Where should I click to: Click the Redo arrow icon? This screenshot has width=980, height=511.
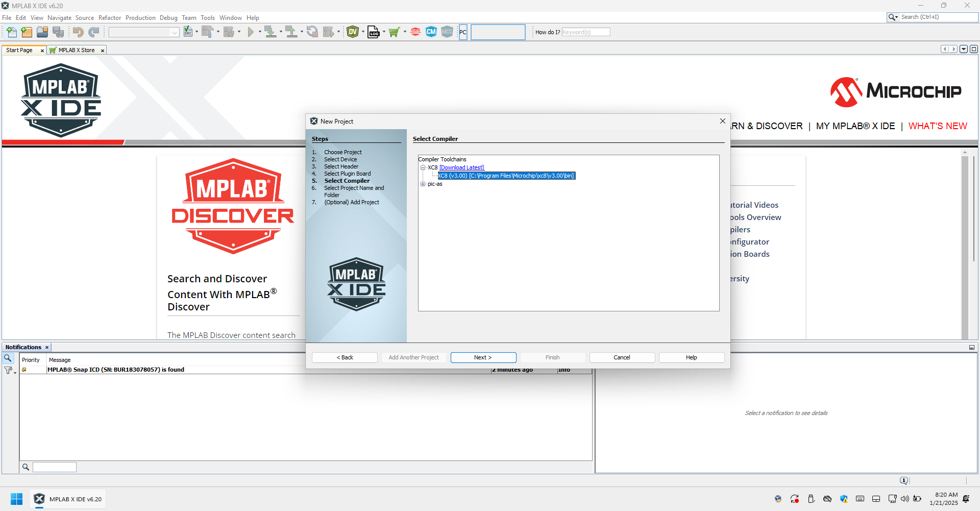(94, 32)
